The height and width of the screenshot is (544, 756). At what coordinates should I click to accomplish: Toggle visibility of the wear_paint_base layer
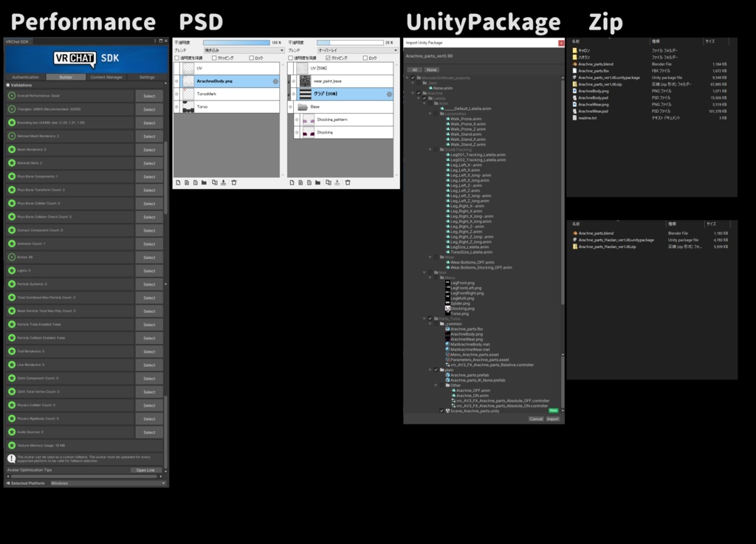click(x=294, y=81)
